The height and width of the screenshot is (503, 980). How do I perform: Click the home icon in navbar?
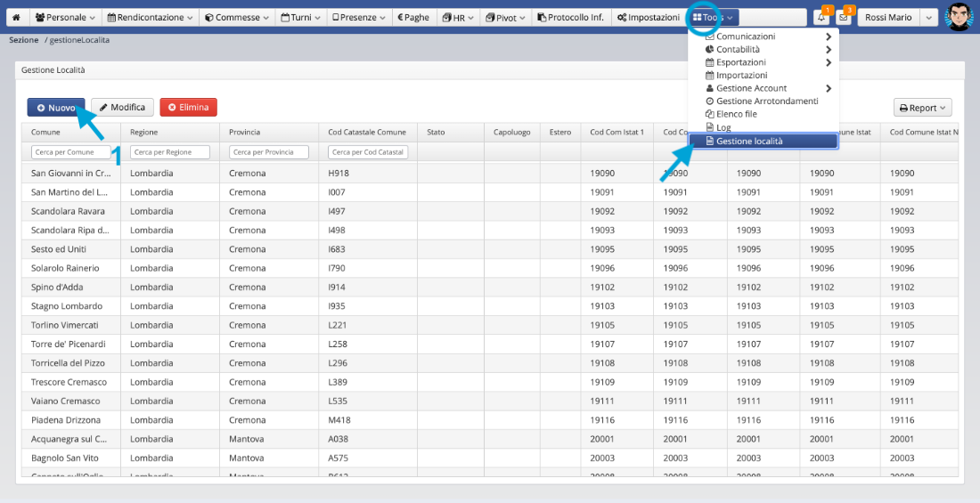tap(16, 17)
